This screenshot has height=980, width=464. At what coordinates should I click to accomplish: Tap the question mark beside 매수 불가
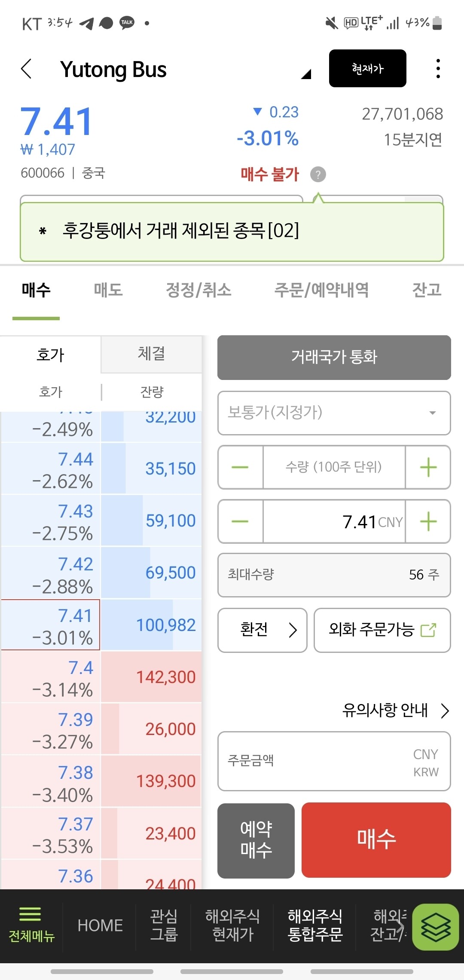pos(317,175)
